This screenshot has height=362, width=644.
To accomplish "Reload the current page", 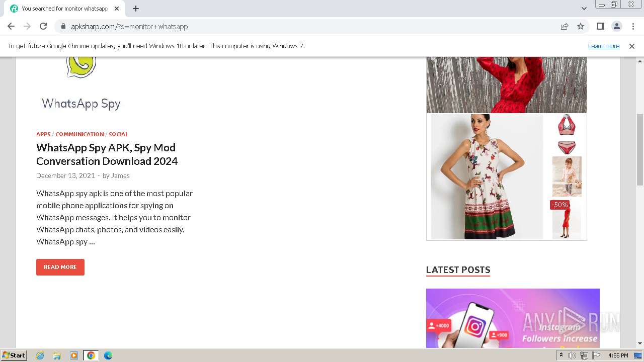I will (43, 26).
